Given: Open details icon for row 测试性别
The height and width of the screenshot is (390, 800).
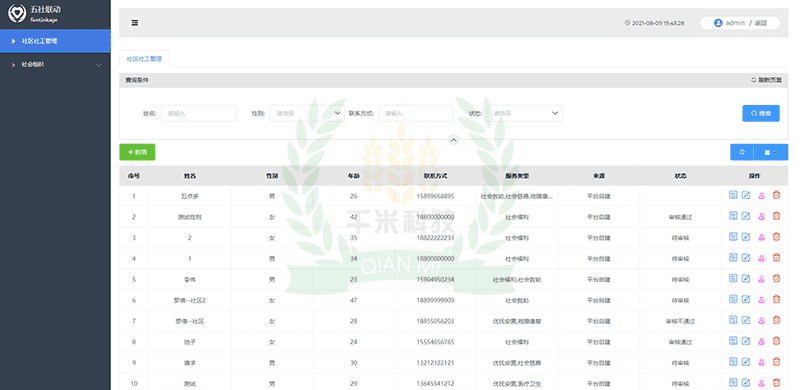Looking at the screenshot, I should pyautogui.click(x=733, y=216).
